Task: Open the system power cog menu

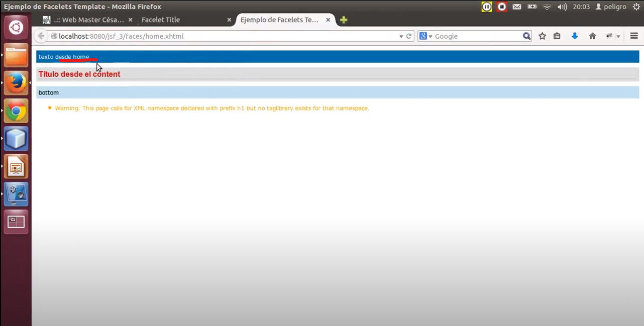Action: [x=636, y=7]
